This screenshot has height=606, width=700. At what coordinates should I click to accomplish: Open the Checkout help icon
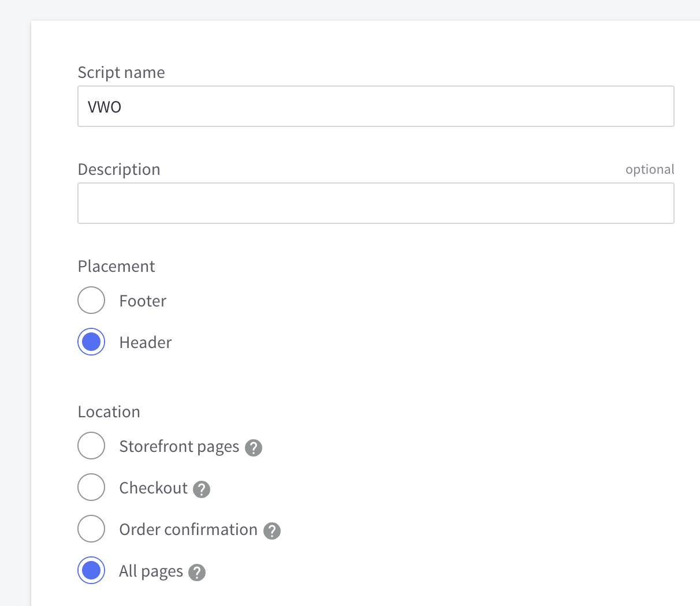tap(202, 489)
